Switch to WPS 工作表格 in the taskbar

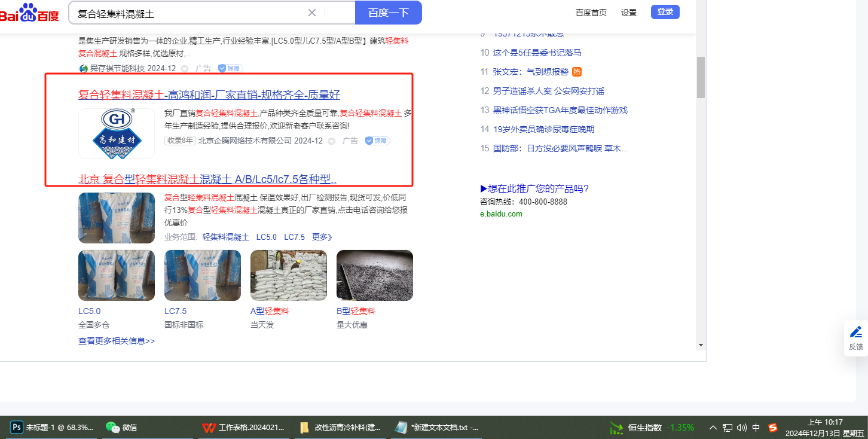[x=243, y=428]
